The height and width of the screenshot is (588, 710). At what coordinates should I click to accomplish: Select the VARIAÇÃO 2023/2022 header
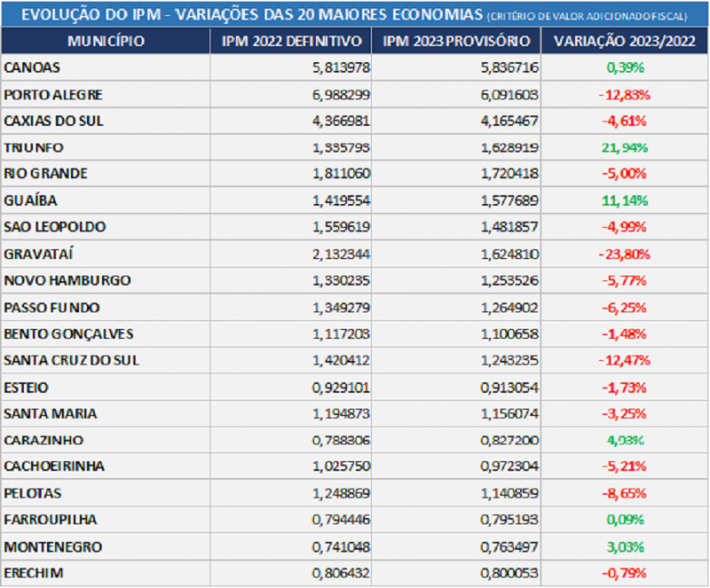(x=625, y=41)
